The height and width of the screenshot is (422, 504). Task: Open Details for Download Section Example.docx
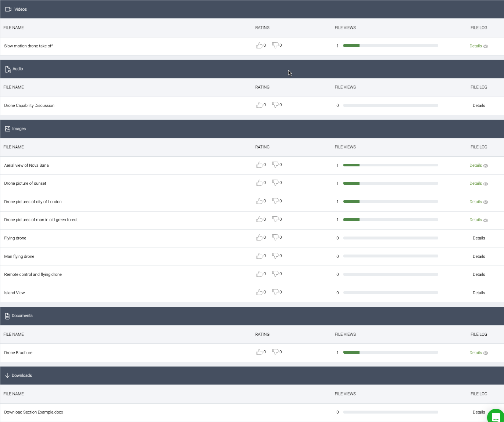478,412
